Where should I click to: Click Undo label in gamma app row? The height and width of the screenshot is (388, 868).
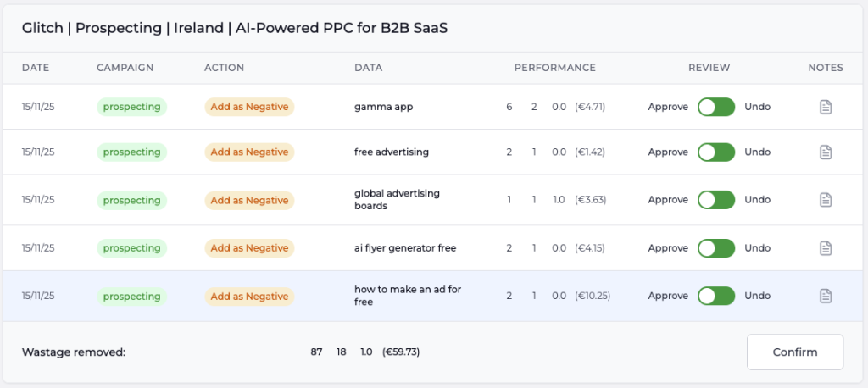757,107
